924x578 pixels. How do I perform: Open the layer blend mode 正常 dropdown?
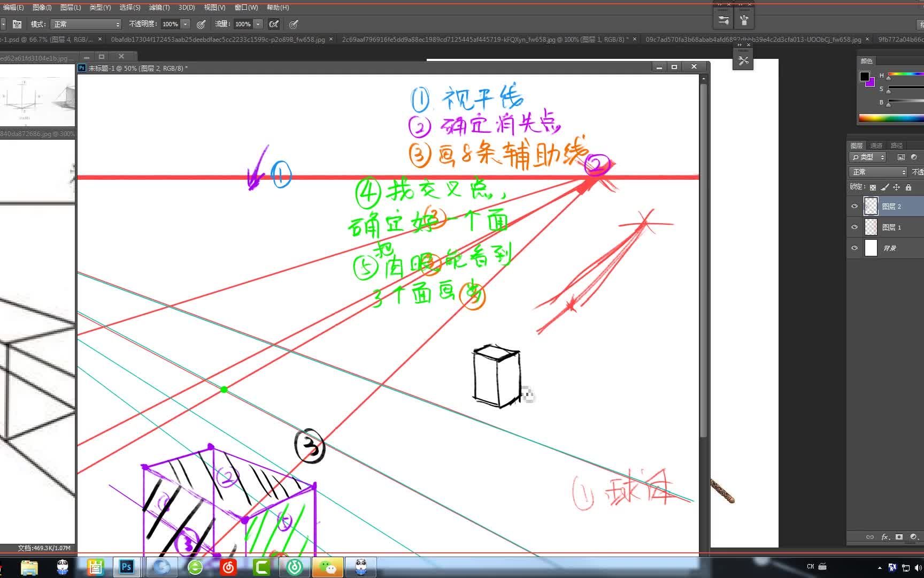(x=878, y=172)
